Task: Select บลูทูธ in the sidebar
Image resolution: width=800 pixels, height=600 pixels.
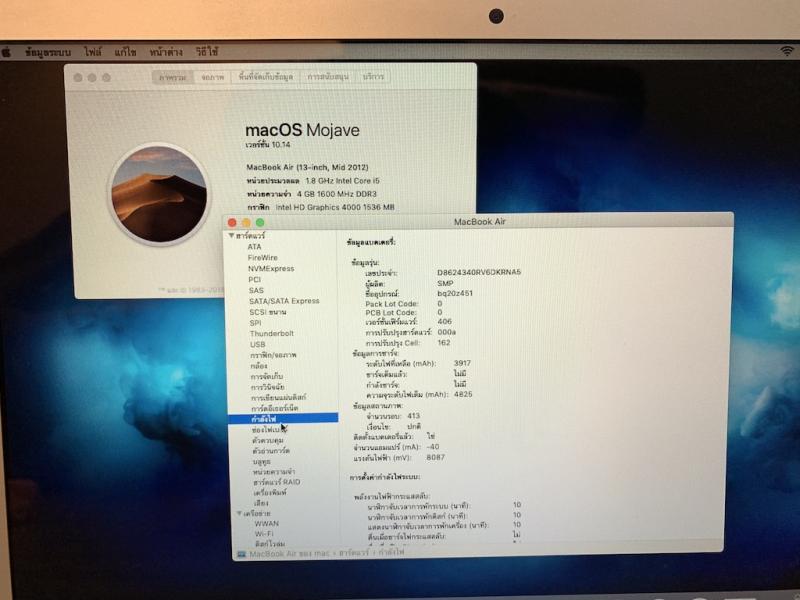Action: [262, 462]
